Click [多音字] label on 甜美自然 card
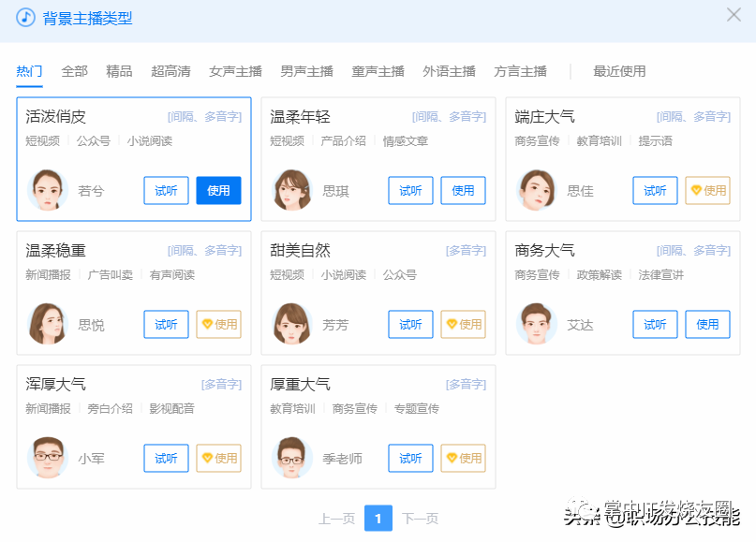Screen dimensions: 756x542 (x=466, y=251)
